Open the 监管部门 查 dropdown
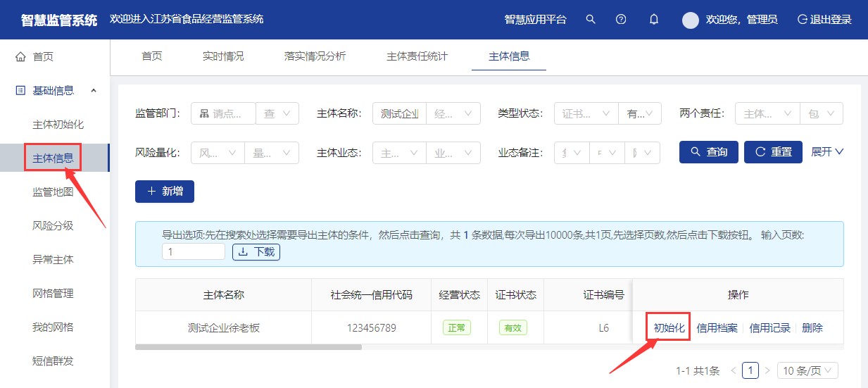The image size is (868, 388). click(x=277, y=113)
